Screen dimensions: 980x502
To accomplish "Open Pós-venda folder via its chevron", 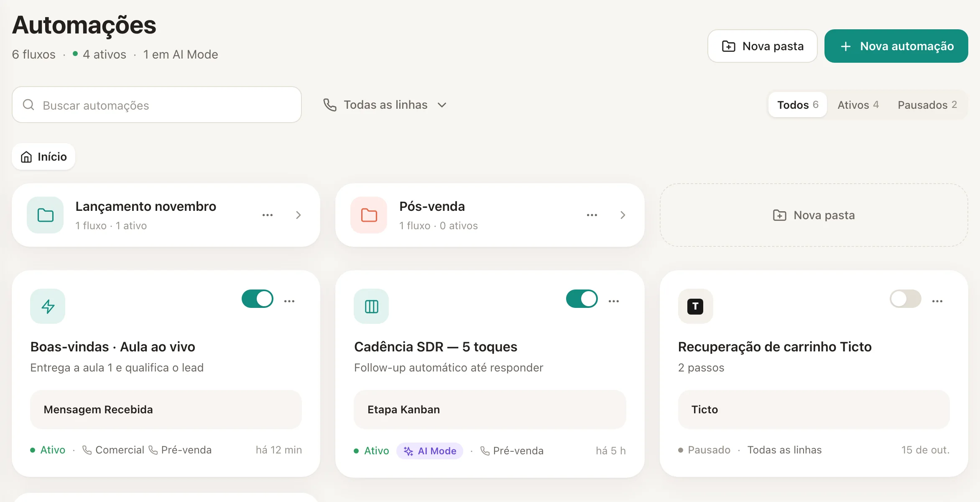I will (623, 215).
